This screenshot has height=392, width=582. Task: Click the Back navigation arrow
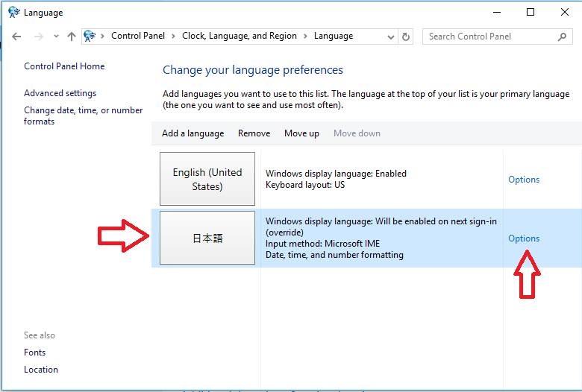[x=16, y=37]
